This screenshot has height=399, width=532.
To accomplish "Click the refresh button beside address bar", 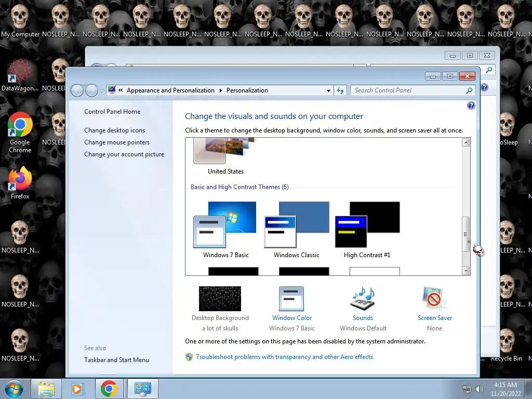I will coord(340,90).
